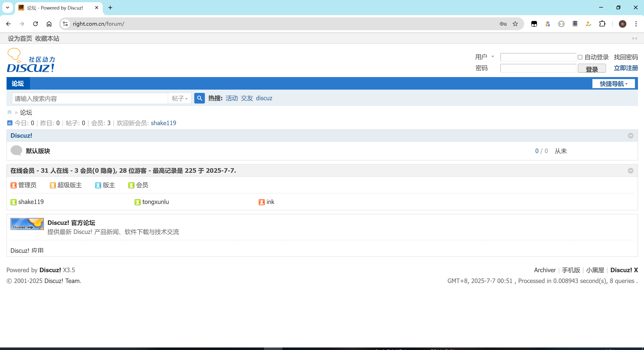This screenshot has width=644, height=350.
Task: Click 设为首页 link
Action: tap(20, 39)
